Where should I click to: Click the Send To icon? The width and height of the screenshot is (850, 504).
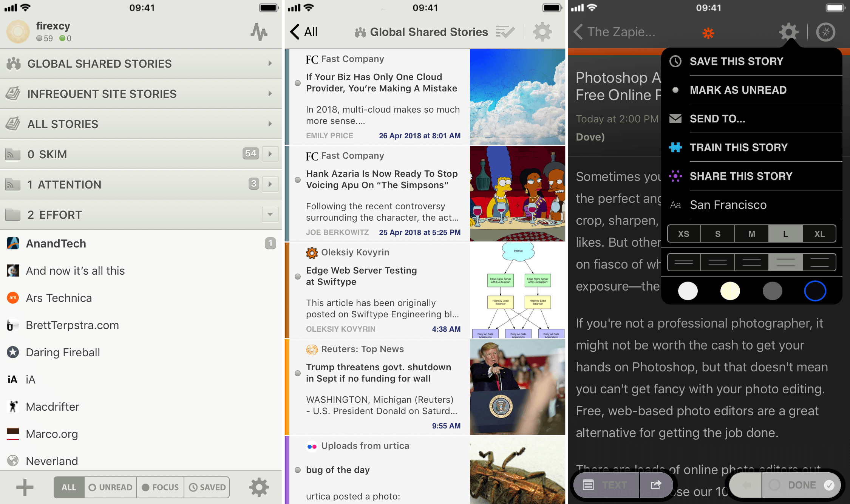(x=676, y=119)
